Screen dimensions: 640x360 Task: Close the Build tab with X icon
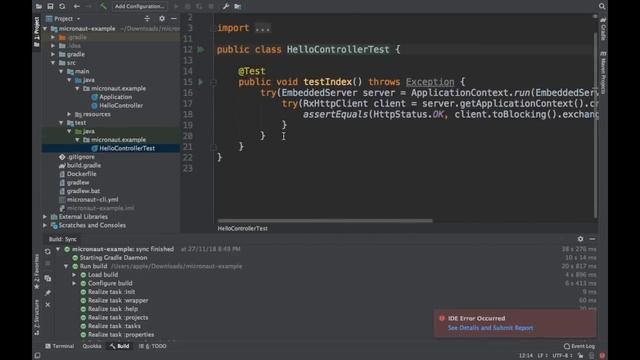48,304
